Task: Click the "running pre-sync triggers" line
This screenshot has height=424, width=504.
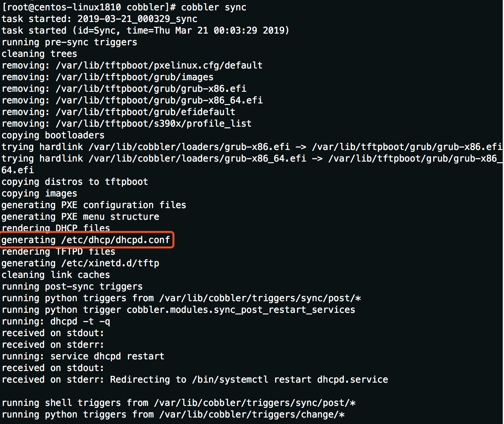Action: coord(69,42)
